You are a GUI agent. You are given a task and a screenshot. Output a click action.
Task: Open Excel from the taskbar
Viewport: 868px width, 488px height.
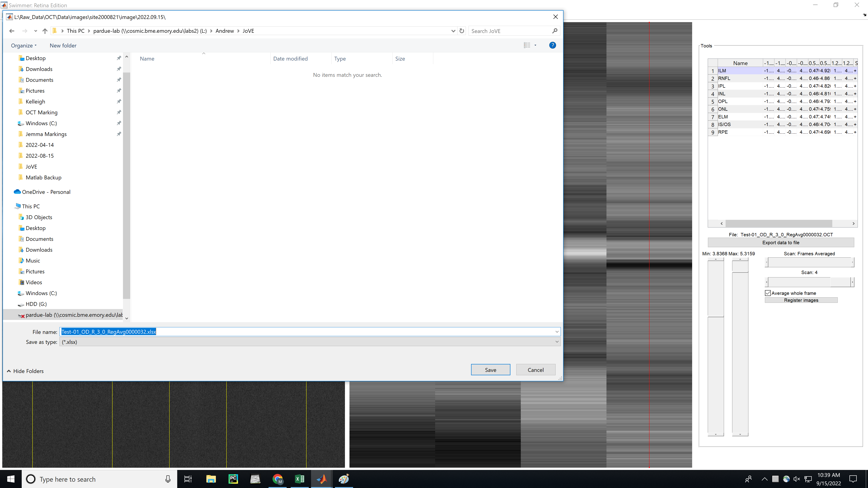(299, 479)
